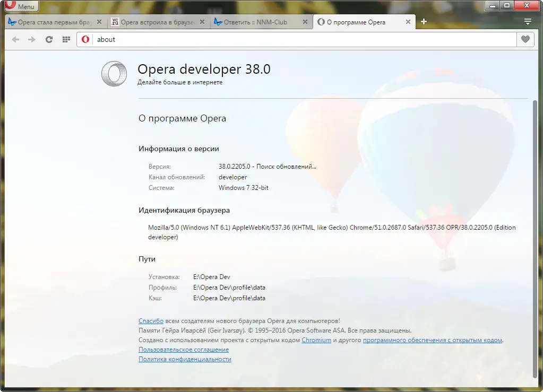Click the NNM-Club favicon on the 'Ответить :: NNM-Club' tab
This screenshot has height=392, width=543.
coord(218,22)
